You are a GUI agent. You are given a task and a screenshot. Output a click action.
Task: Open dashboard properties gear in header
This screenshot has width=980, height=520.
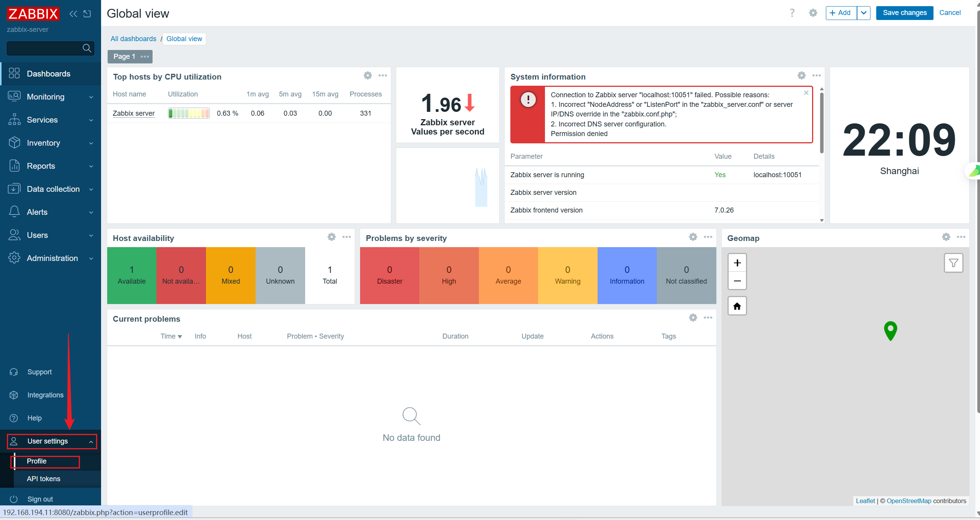pyautogui.click(x=813, y=13)
